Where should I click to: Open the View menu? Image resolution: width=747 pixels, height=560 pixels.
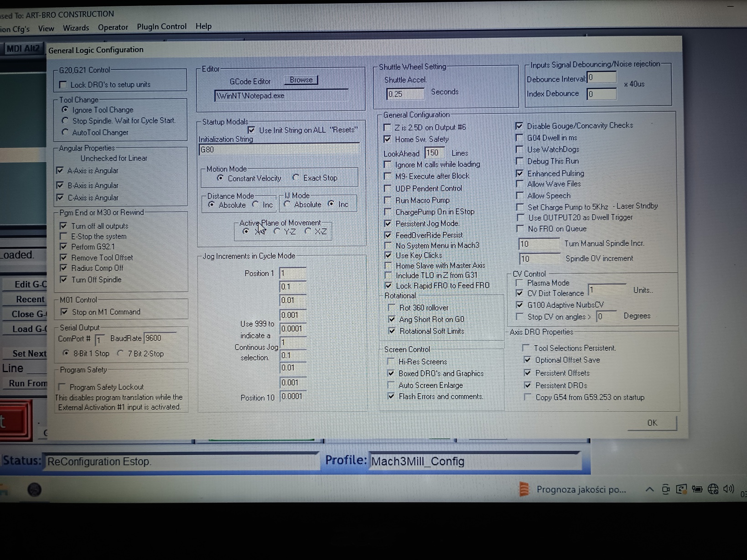46,28
